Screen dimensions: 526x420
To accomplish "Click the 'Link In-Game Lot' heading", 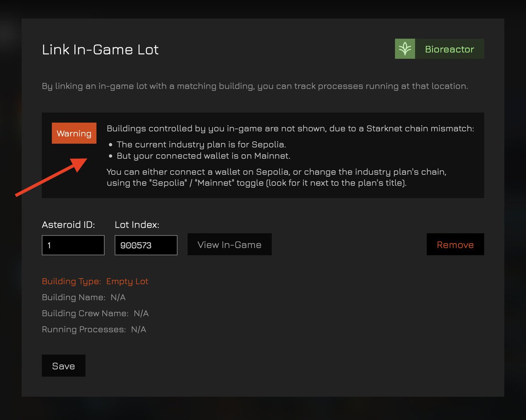I will point(100,50).
